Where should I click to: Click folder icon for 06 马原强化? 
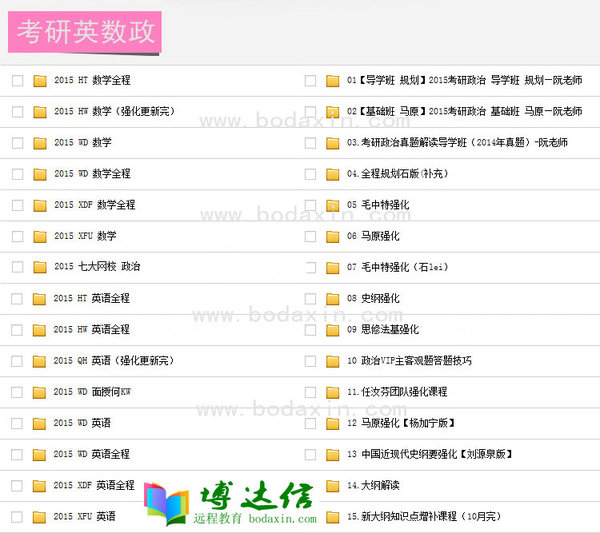pyautogui.click(x=333, y=236)
